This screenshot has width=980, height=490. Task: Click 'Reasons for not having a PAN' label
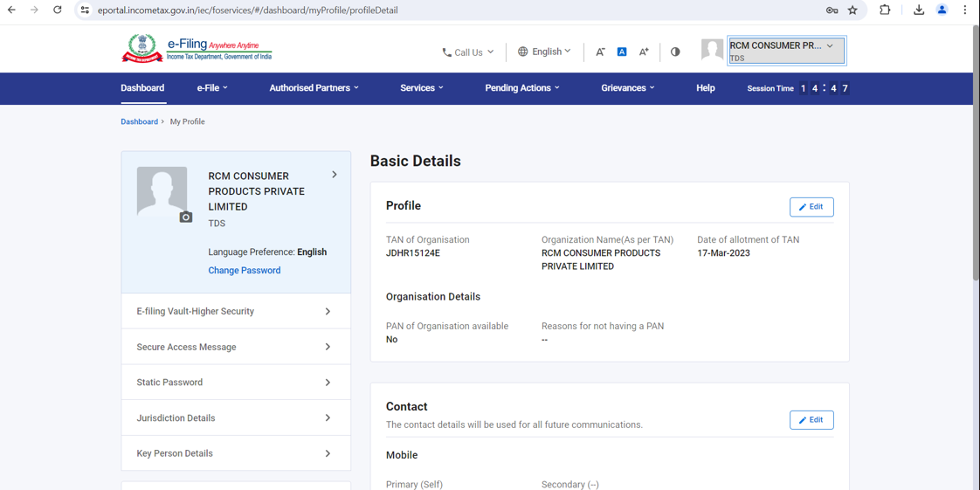[604, 327]
